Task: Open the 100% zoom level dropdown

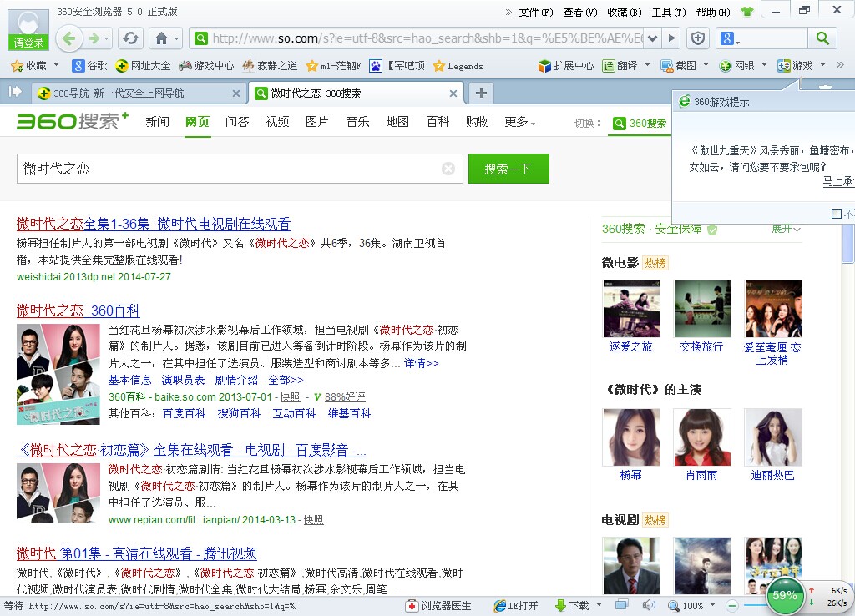Action: [713, 606]
